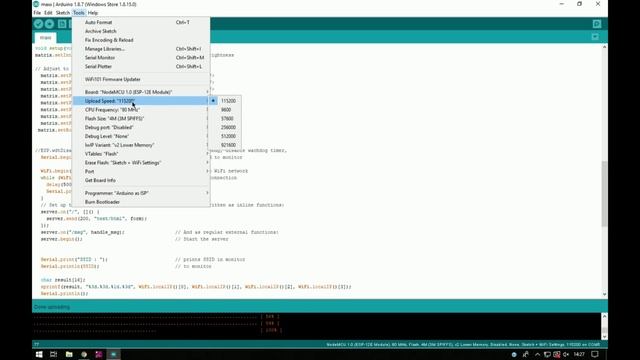Choose Get Board Info
Screen dimensions: 640x360
(141, 180)
